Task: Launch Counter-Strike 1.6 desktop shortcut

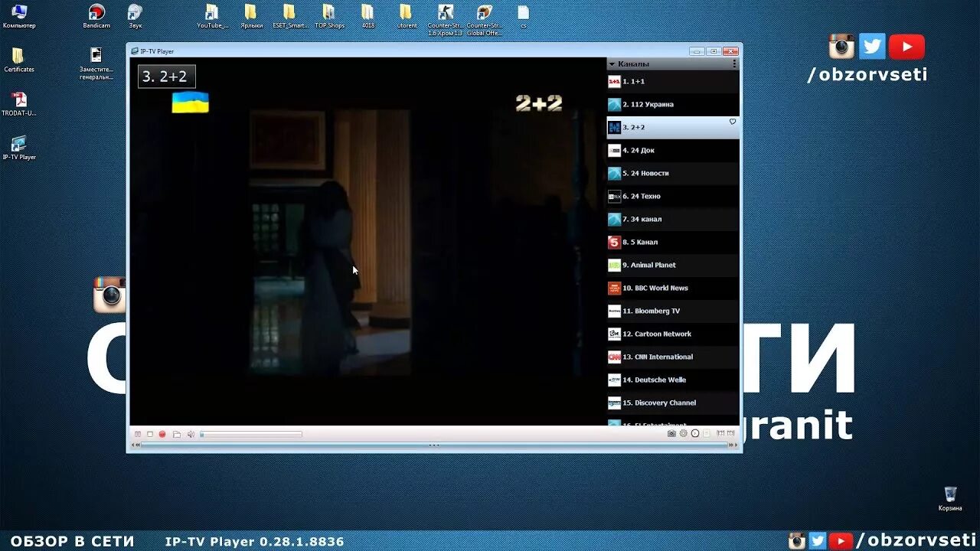Action: point(446,19)
